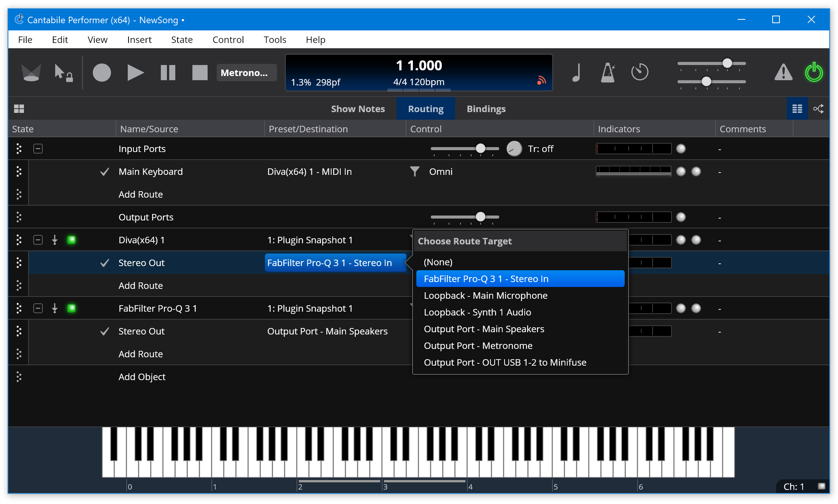Select the Routing tab

point(425,109)
